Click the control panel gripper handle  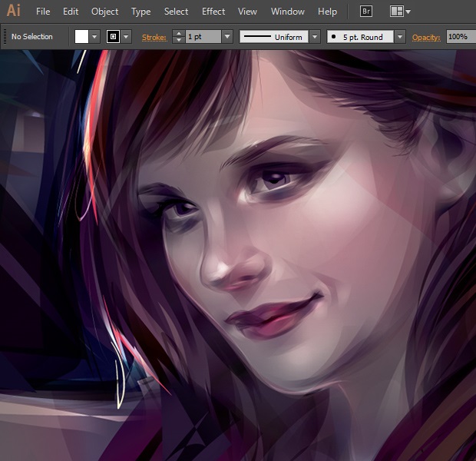point(5,37)
